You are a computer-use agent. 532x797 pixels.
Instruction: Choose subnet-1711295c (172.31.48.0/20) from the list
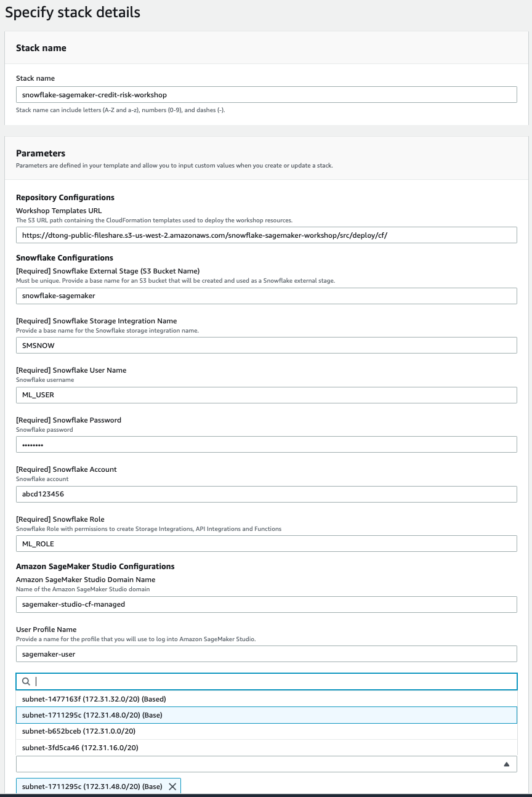coord(92,715)
